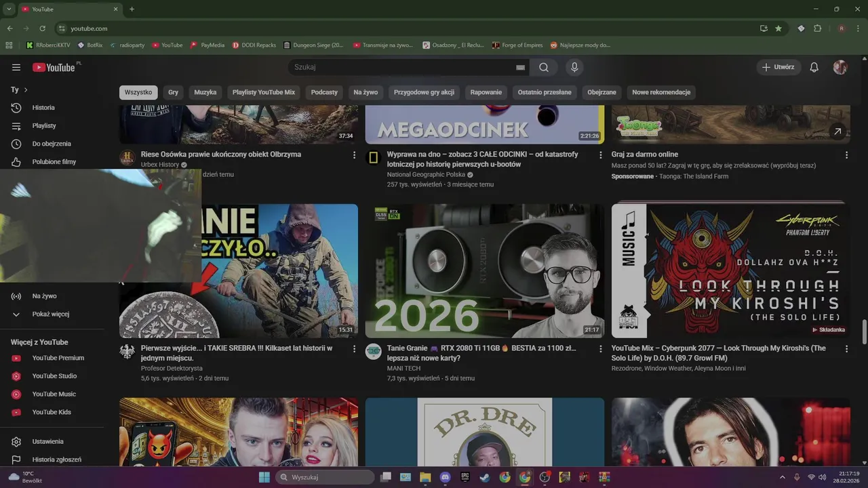Select the Na żywo filter chip
Viewport: 868px width, 488px height.
366,92
